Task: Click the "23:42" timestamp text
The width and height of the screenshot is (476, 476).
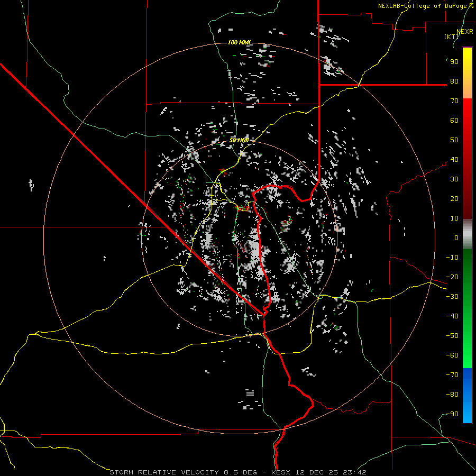Action: (354, 472)
